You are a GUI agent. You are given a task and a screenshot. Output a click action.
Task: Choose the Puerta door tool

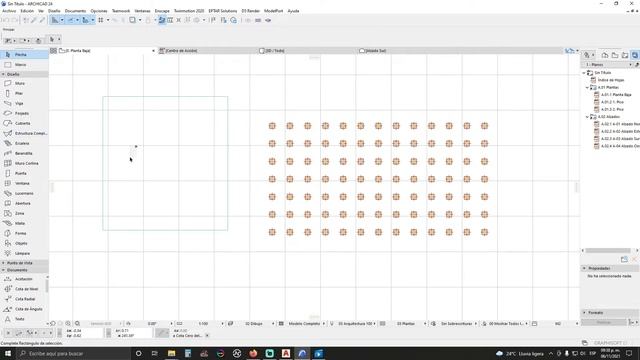click(x=24, y=173)
